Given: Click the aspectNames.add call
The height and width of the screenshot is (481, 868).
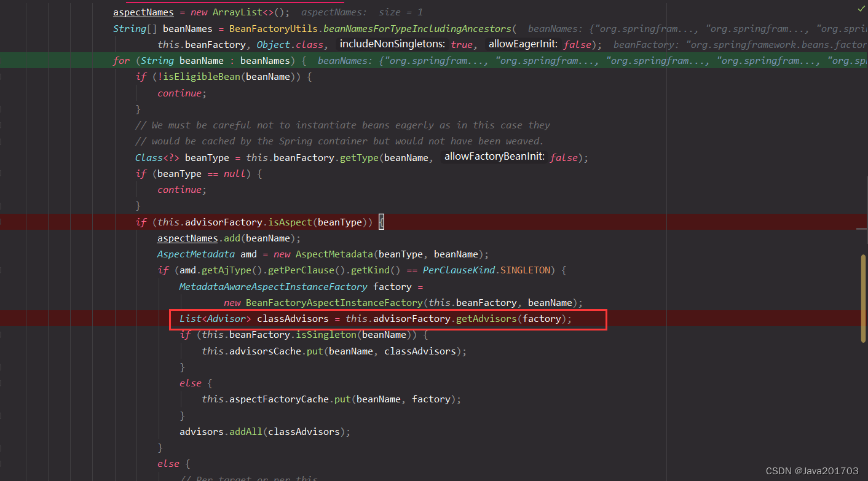Looking at the screenshot, I should (229, 238).
